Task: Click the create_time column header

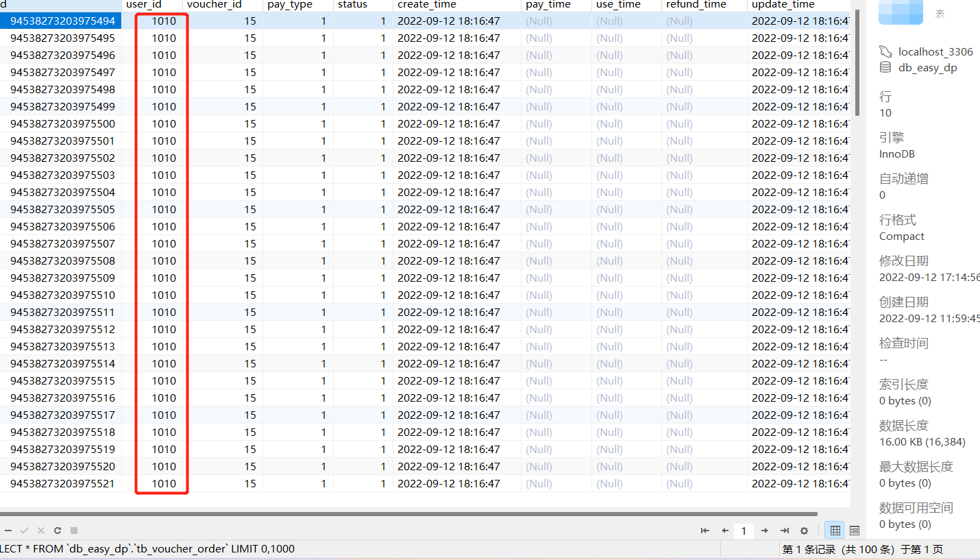Action: [426, 5]
